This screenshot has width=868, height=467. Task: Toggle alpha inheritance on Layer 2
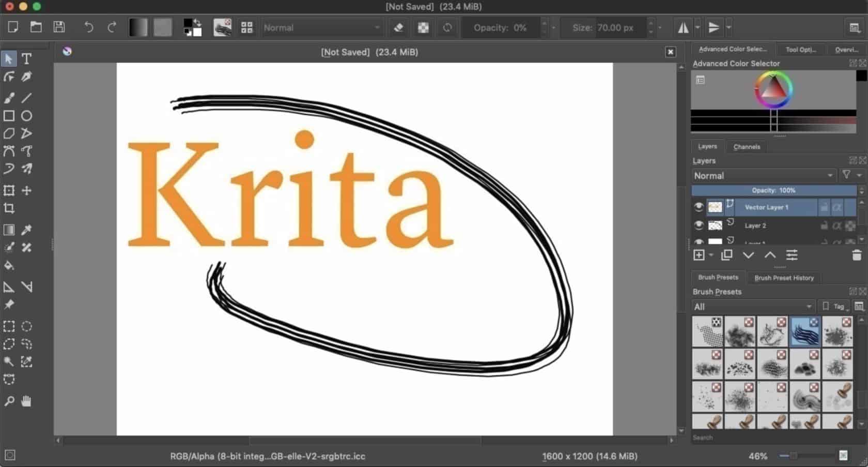836,225
